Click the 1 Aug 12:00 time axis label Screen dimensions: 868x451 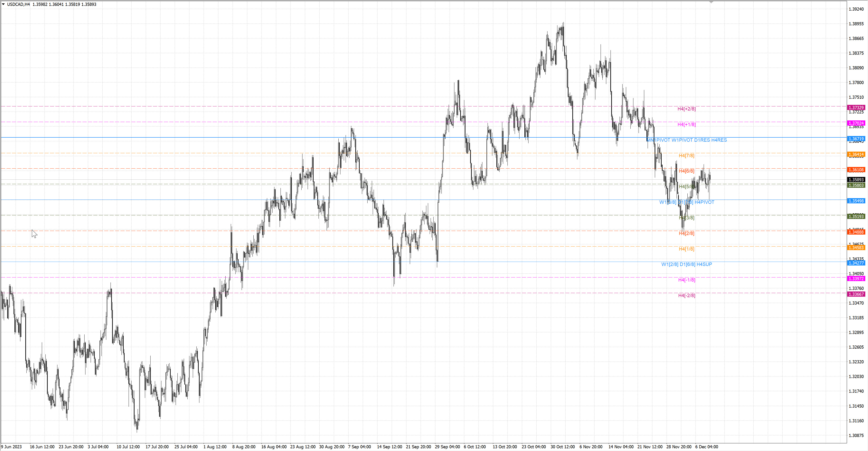click(x=215, y=447)
